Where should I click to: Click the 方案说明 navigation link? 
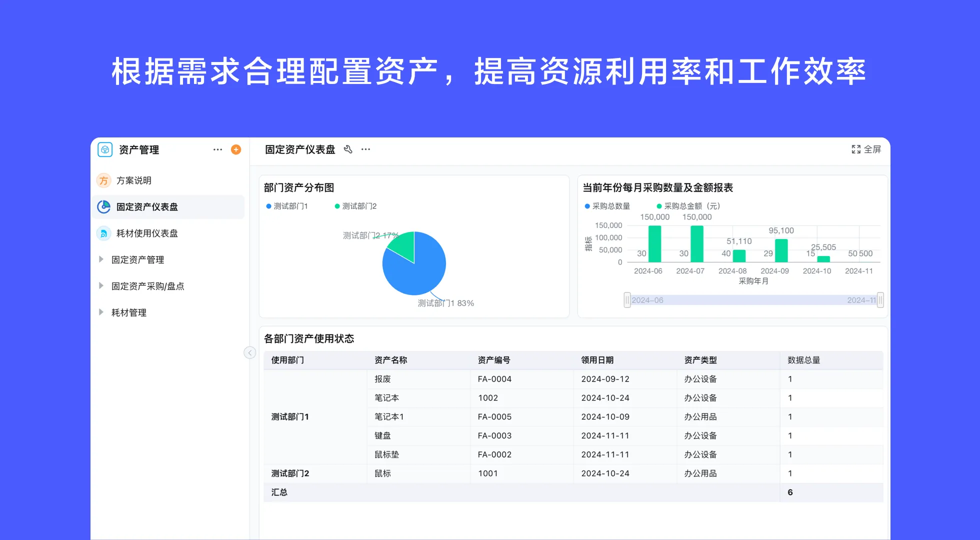point(134,180)
